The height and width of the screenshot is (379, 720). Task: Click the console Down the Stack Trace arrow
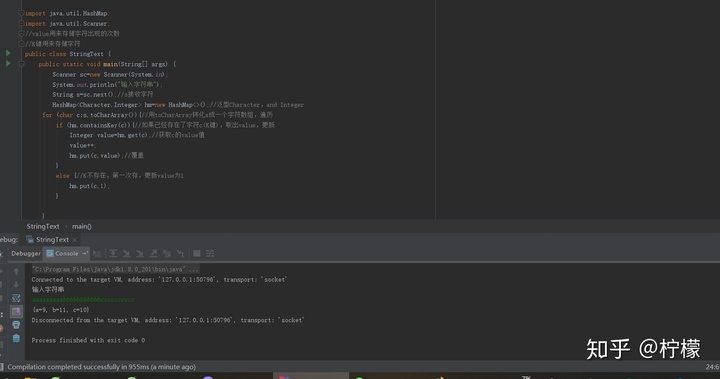[x=16, y=285]
